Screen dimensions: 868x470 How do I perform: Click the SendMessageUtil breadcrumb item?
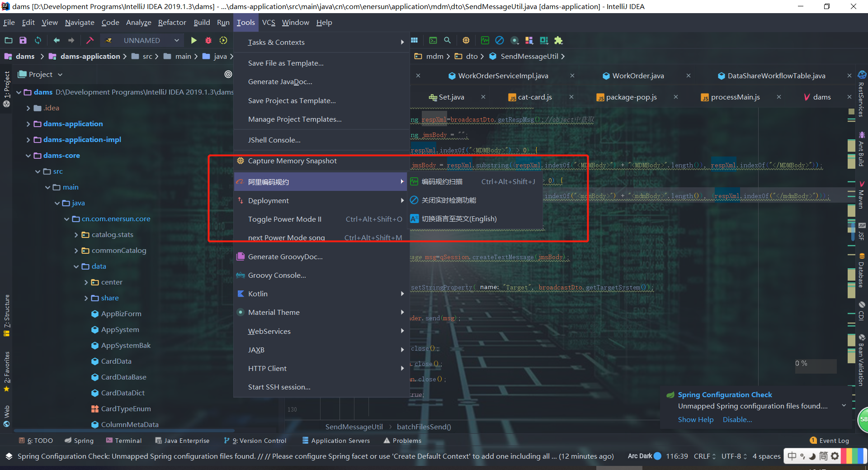(529, 56)
